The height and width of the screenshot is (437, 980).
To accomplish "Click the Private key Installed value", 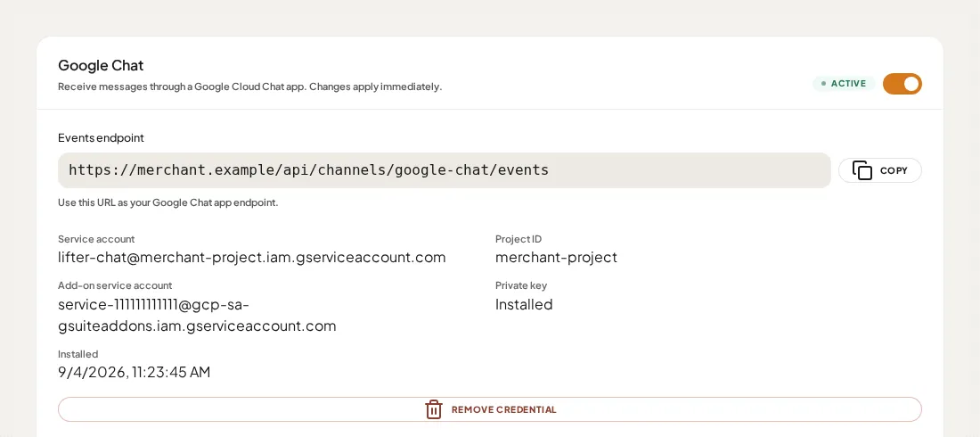I will [x=524, y=304].
